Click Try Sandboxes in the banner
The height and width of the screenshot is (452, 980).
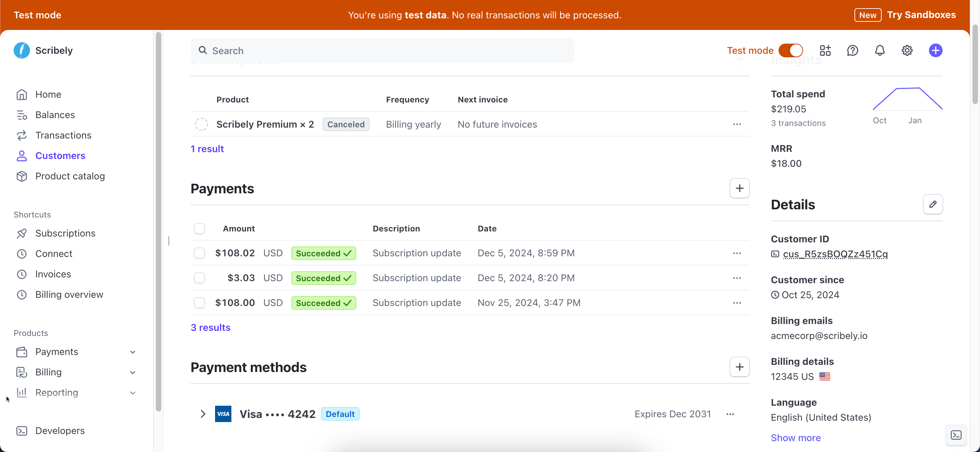(x=921, y=15)
